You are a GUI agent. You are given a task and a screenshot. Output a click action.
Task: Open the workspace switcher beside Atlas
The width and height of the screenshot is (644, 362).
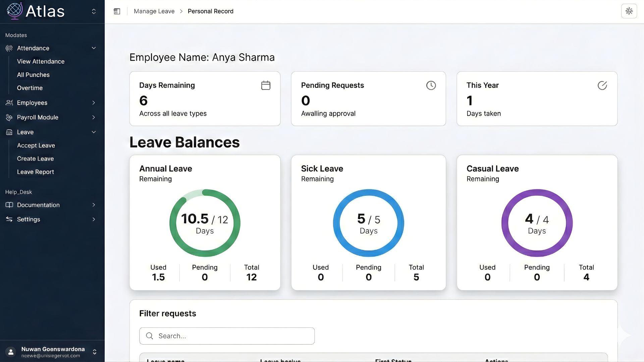tap(94, 11)
